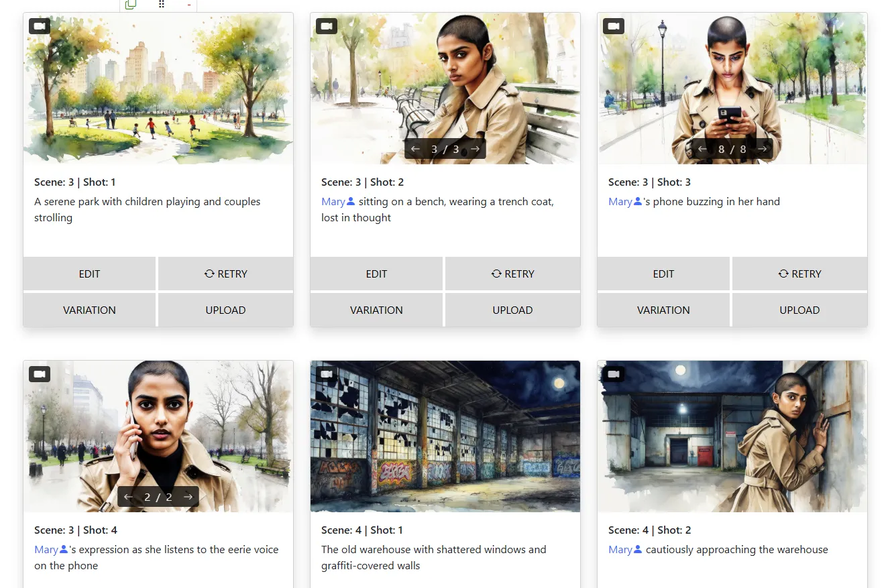Click the video camera icon on the park shot card

(x=39, y=25)
